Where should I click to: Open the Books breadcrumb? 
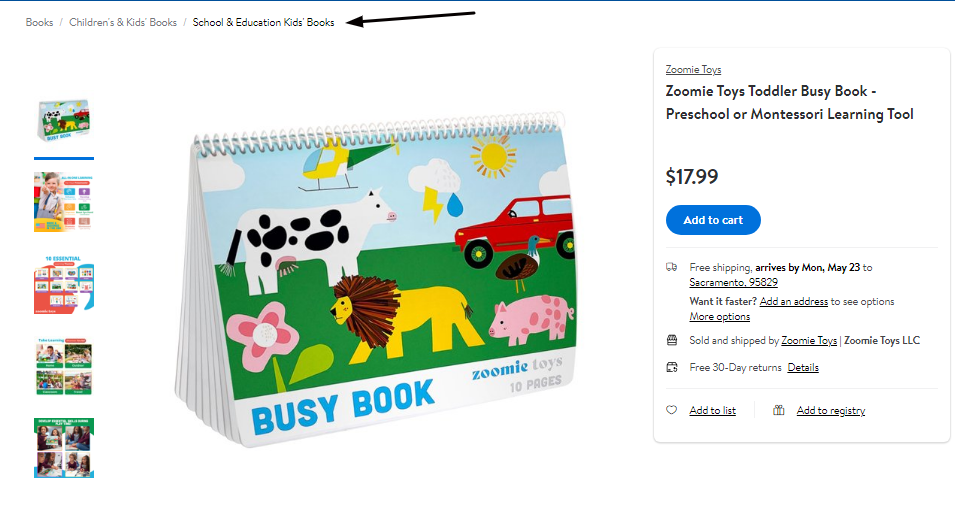[x=39, y=22]
